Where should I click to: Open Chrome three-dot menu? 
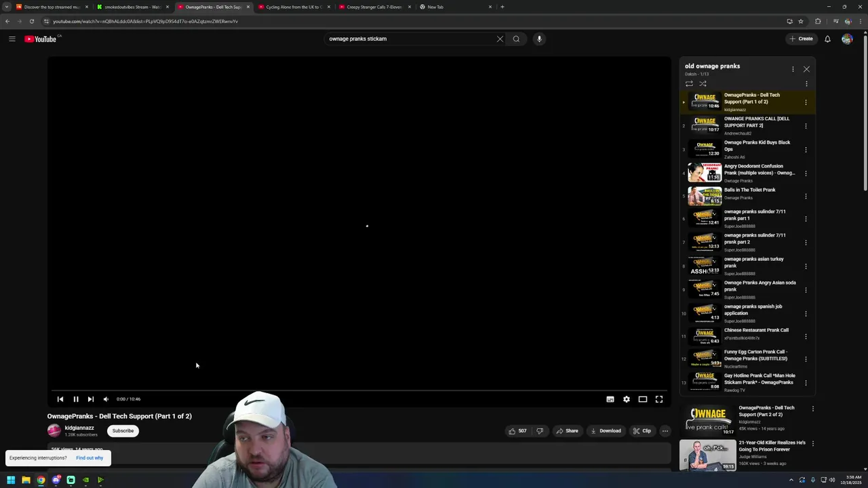860,21
